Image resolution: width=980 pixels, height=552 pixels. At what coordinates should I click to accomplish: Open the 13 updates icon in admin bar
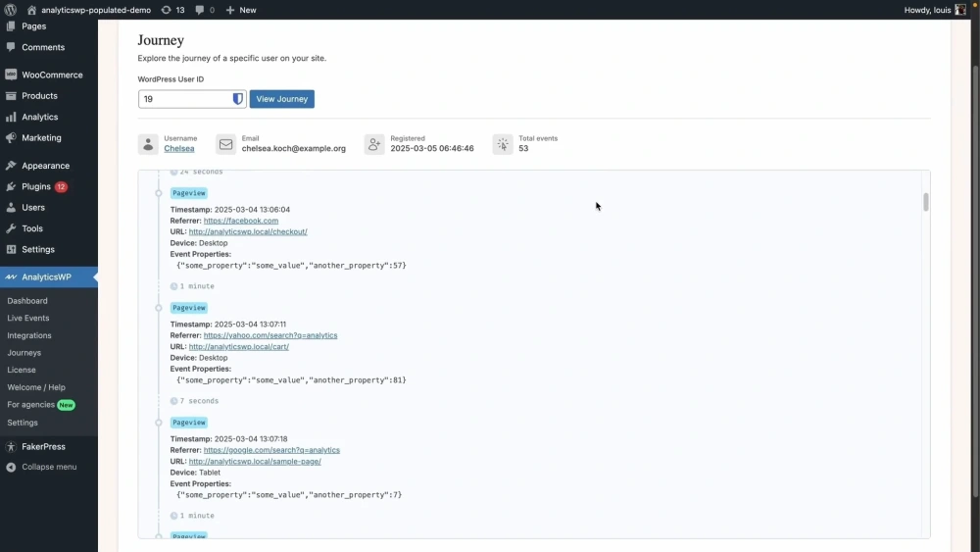click(172, 10)
